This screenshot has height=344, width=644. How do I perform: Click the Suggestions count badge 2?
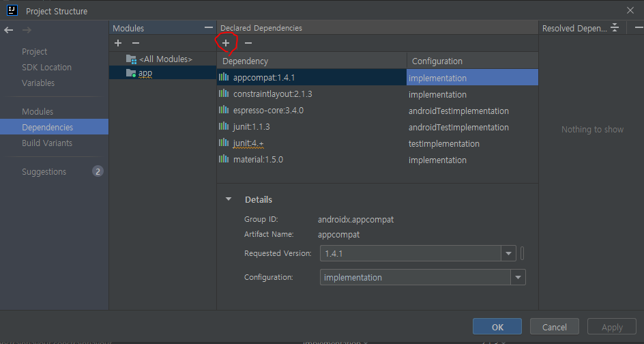click(x=98, y=172)
